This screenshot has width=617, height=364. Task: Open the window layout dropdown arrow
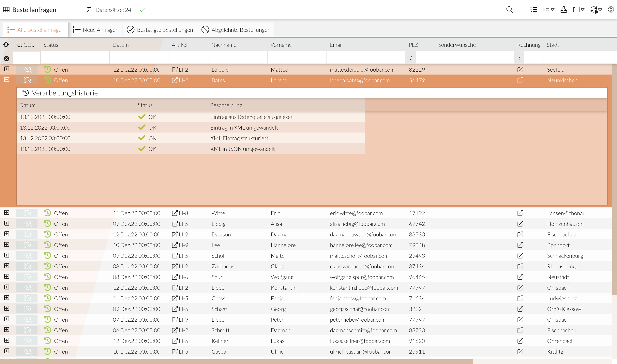click(x=583, y=10)
